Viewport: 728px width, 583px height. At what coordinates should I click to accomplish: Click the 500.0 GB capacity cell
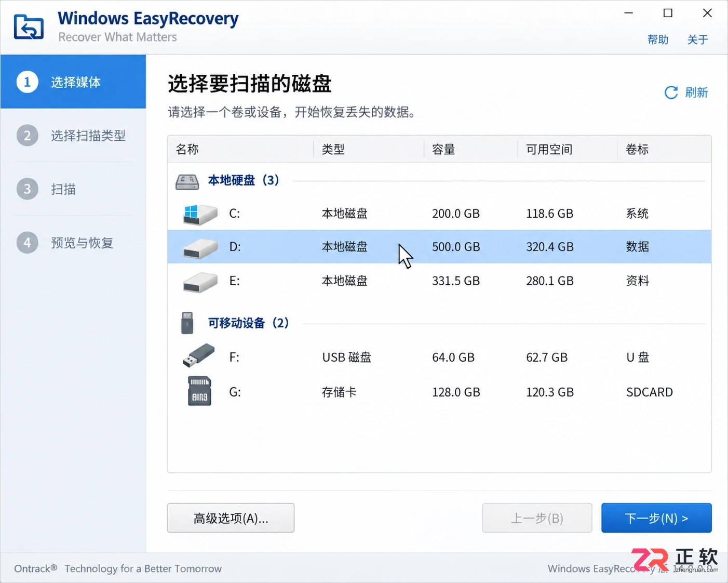pos(456,247)
